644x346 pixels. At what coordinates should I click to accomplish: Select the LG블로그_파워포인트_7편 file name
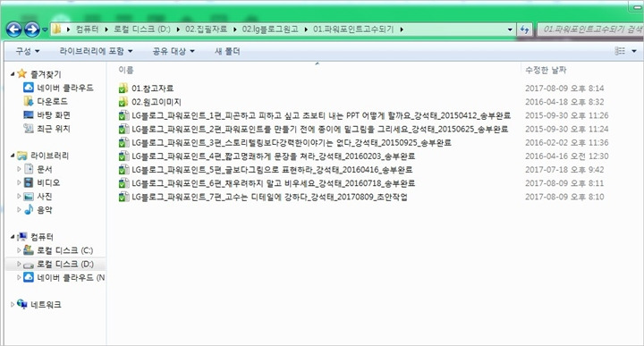(x=269, y=197)
